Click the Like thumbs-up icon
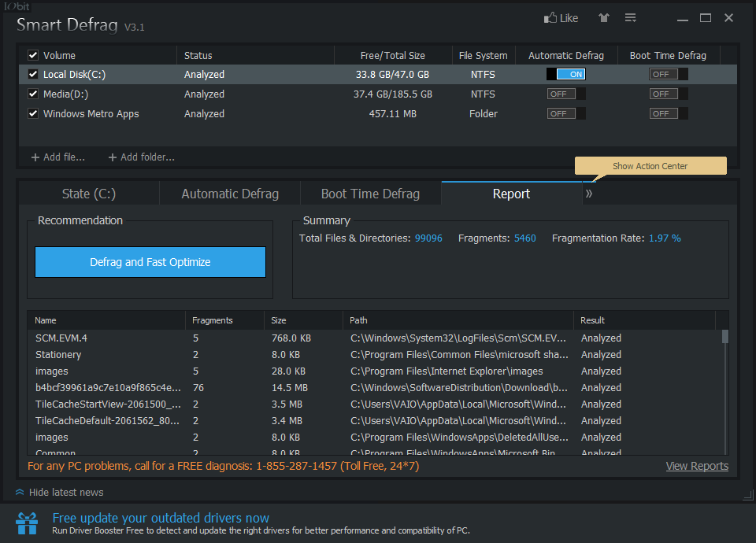 click(550, 17)
